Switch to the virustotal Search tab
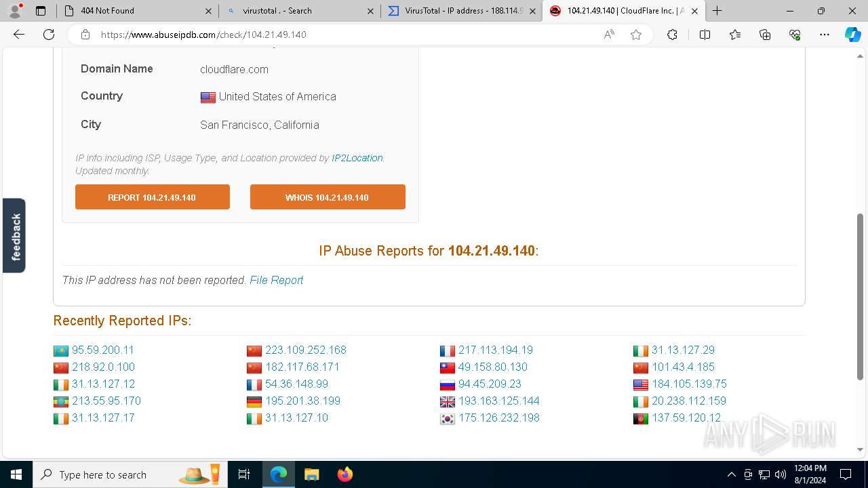 pyautogui.click(x=300, y=11)
